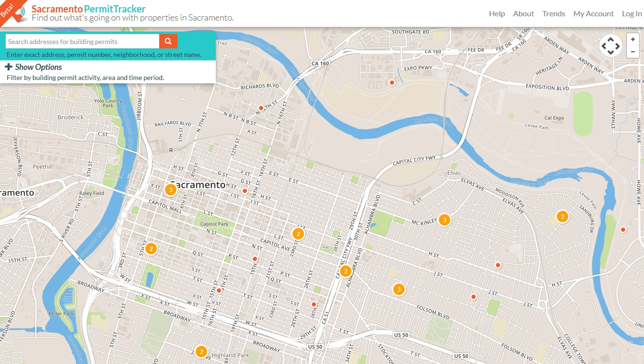644x364 pixels.
Task: Select the '2' cluster near Sandburg Dr
Action: [x=562, y=216]
